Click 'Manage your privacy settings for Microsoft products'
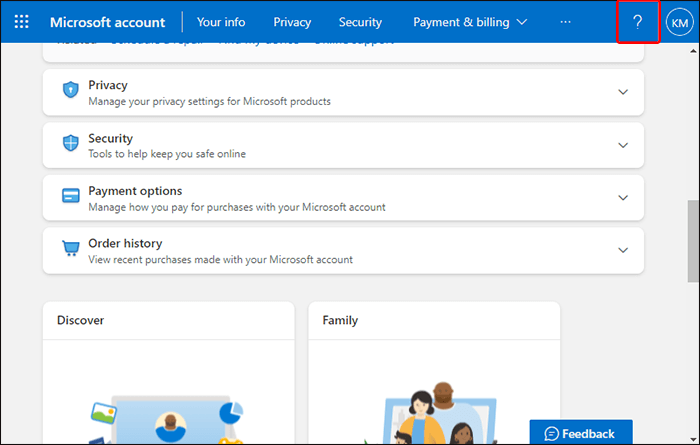 pyautogui.click(x=209, y=101)
